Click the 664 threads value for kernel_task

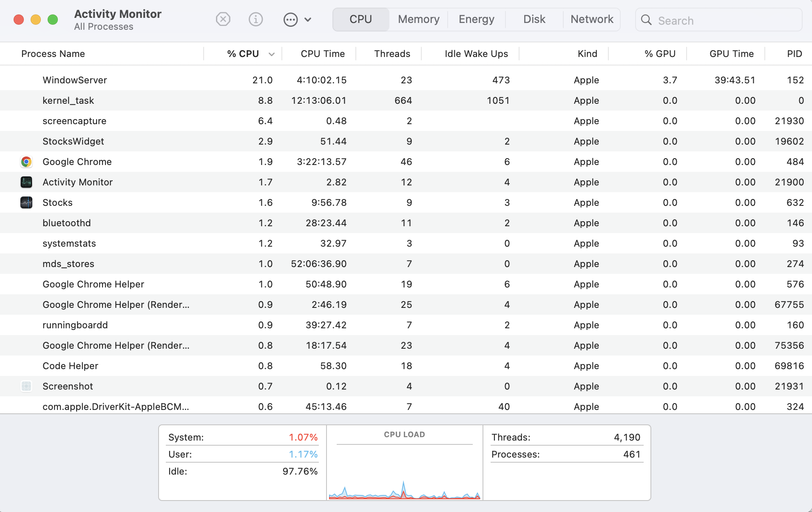403,100
